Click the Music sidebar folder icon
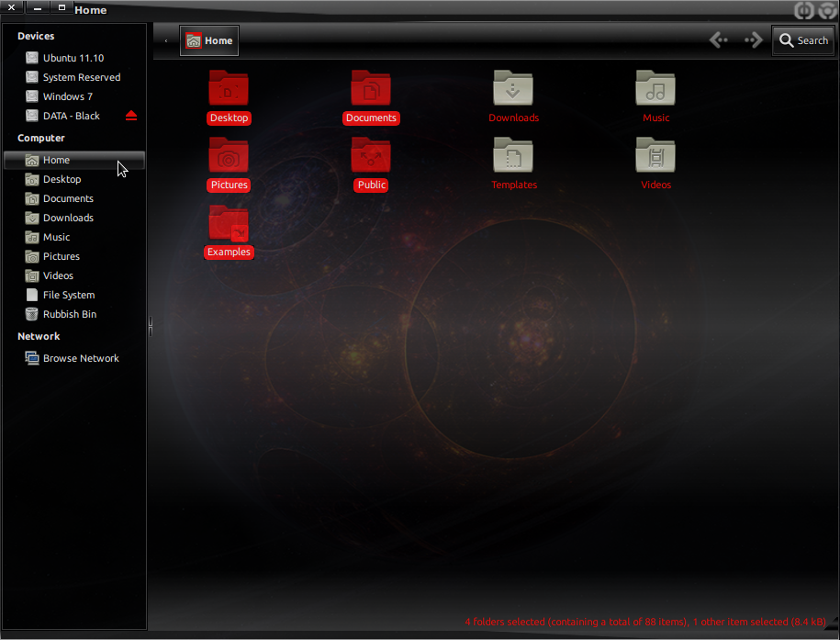The height and width of the screenshot is (640, 840). pyautogui.click(x=32, y=237)
